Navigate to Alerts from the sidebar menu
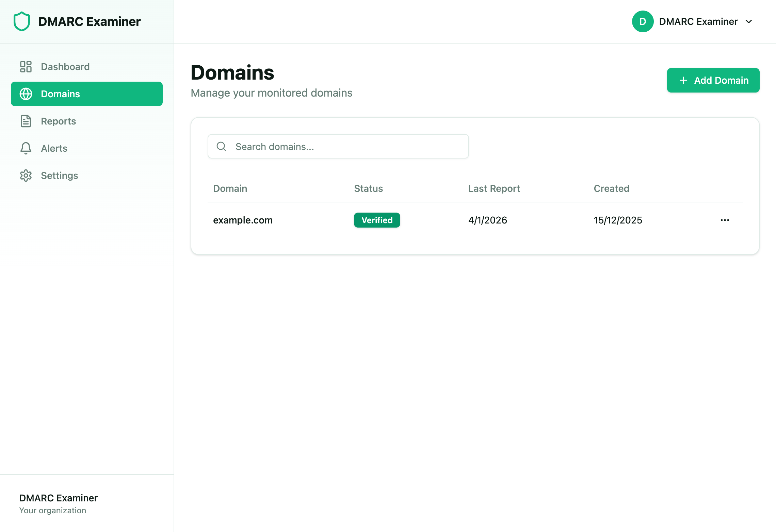This screenshot has height=532, width=776. (x=54, y=148)
